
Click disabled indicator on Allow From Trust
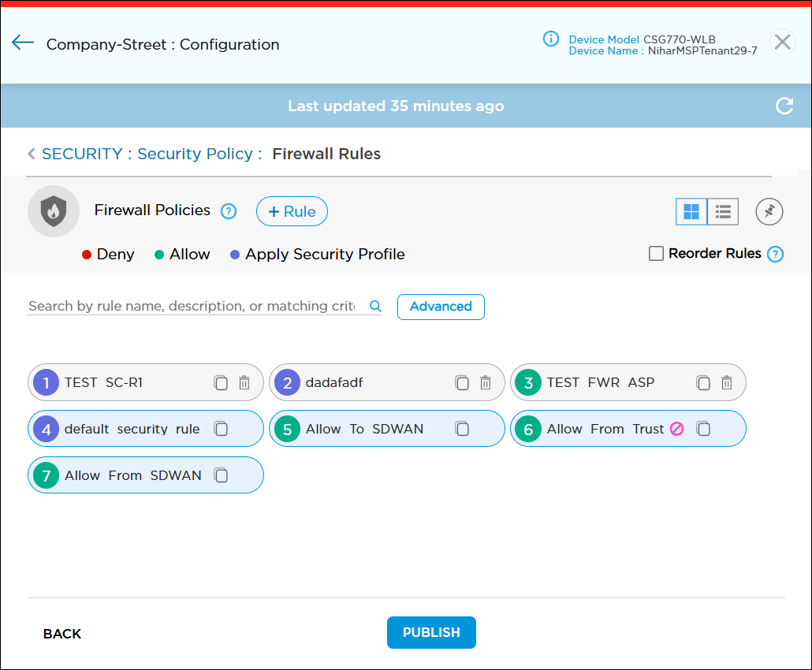pos(675,429)
